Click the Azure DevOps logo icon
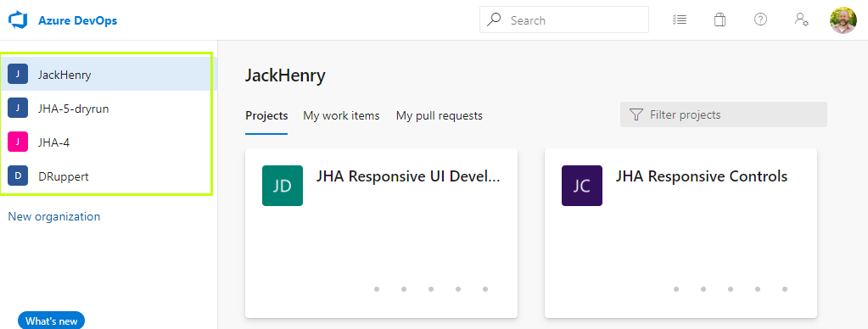868x329 pixels. click(x=18, y=20)
